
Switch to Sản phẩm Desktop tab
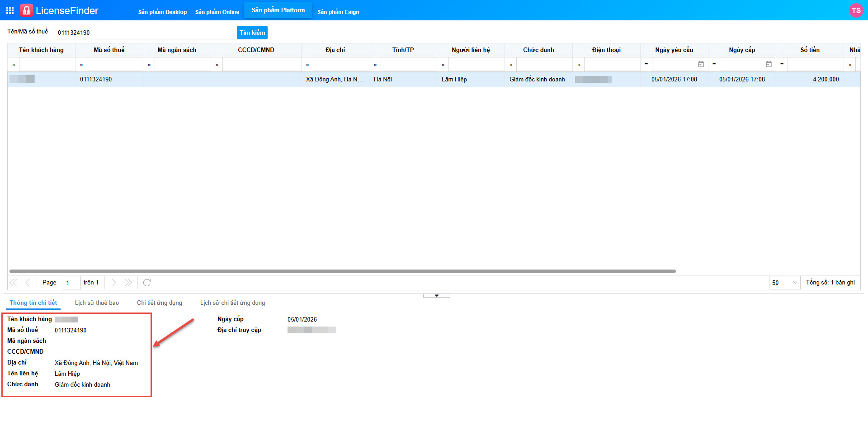tap(162, 12)
